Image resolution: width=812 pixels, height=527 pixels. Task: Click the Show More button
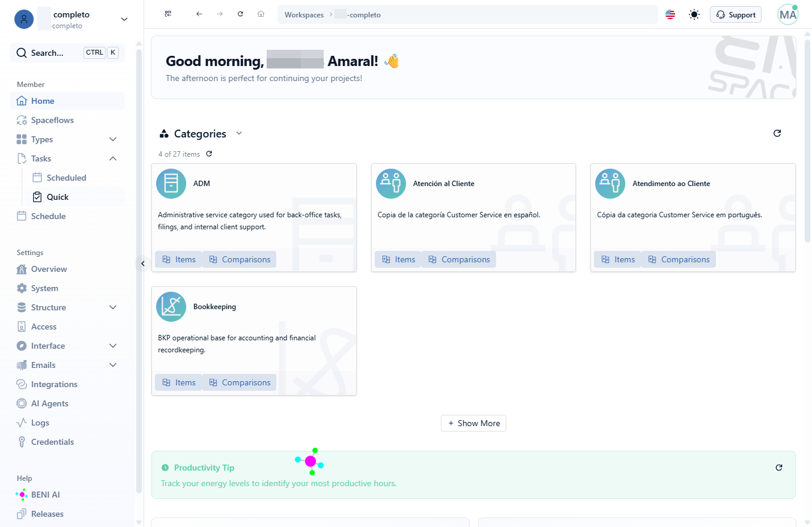pos(474,423)
